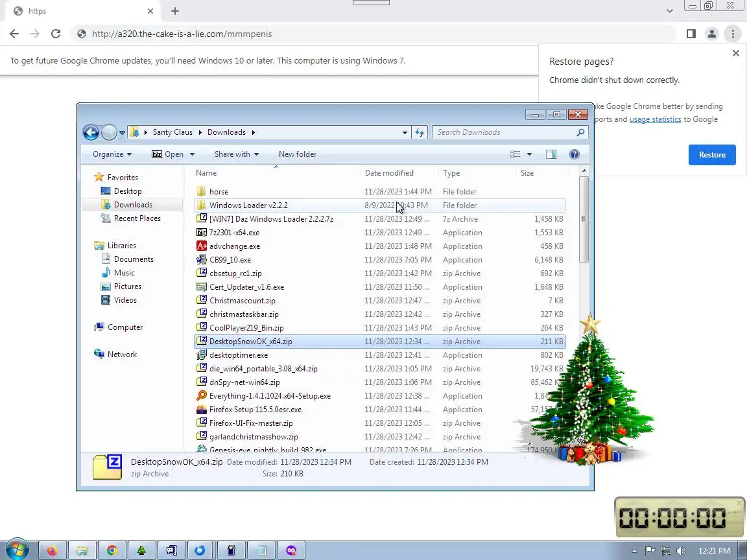
Task: Go back in Explorer window
Action: coord(91,132)
